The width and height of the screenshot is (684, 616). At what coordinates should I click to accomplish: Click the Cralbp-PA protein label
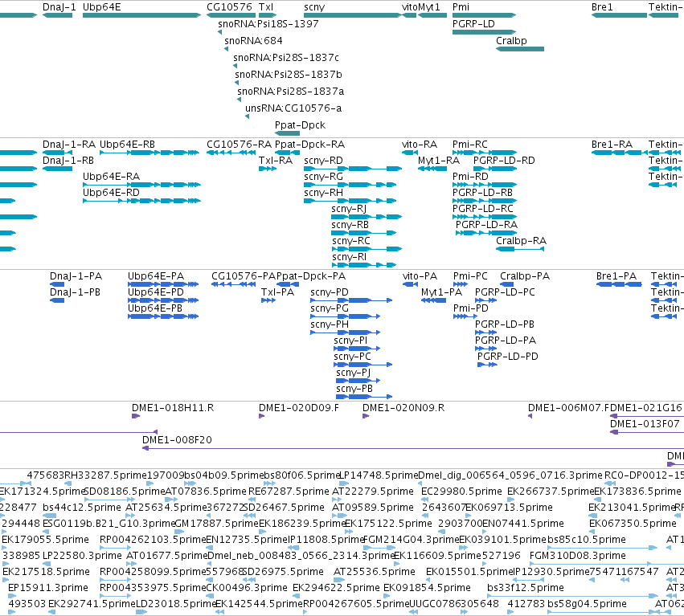point(525,276)
